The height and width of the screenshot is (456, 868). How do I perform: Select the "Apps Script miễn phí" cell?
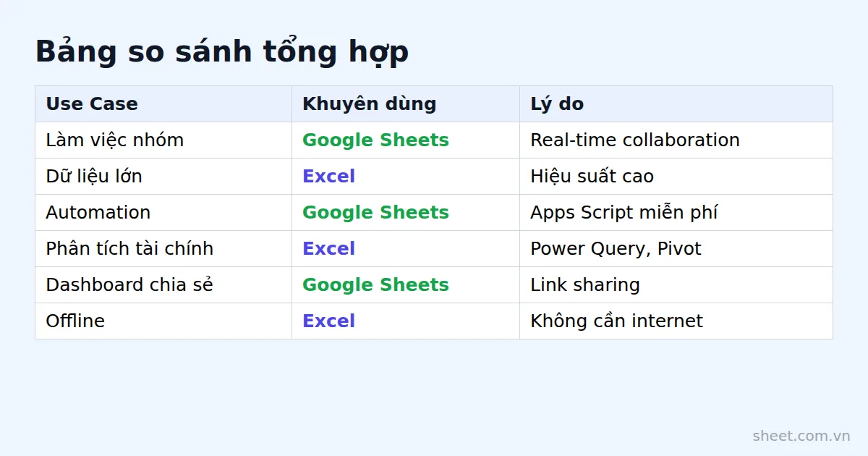pos(676,212)
